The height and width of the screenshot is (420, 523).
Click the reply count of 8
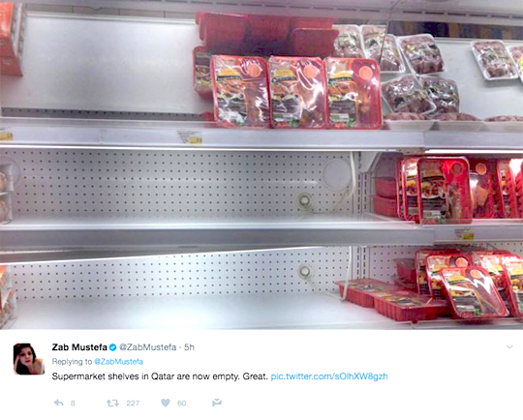coord(73,404)
